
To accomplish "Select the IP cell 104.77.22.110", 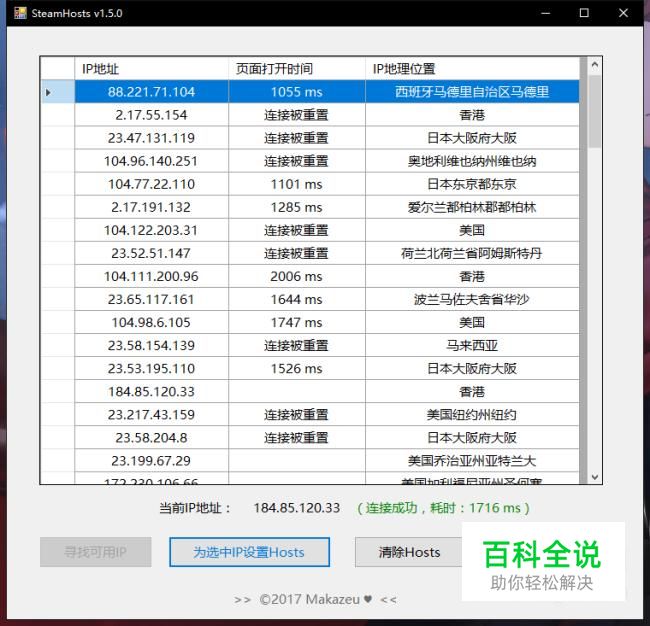I will [151, 184].
